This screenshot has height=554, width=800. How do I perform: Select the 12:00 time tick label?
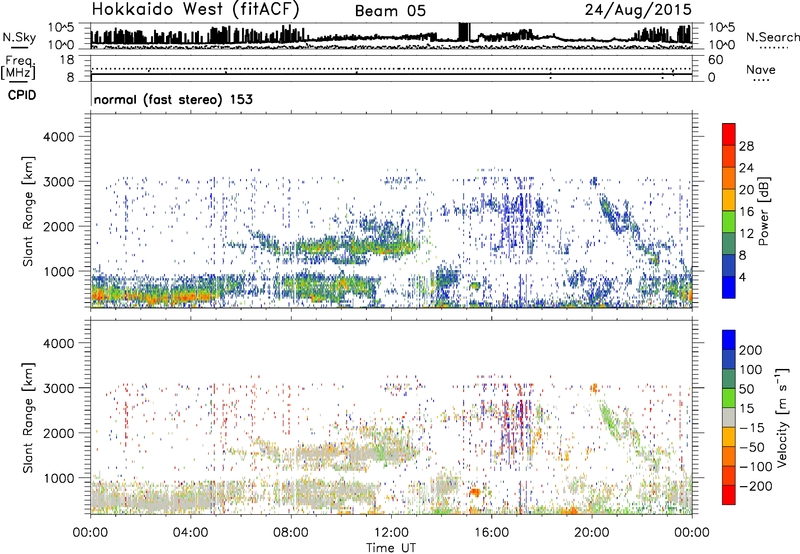point(391,533)
